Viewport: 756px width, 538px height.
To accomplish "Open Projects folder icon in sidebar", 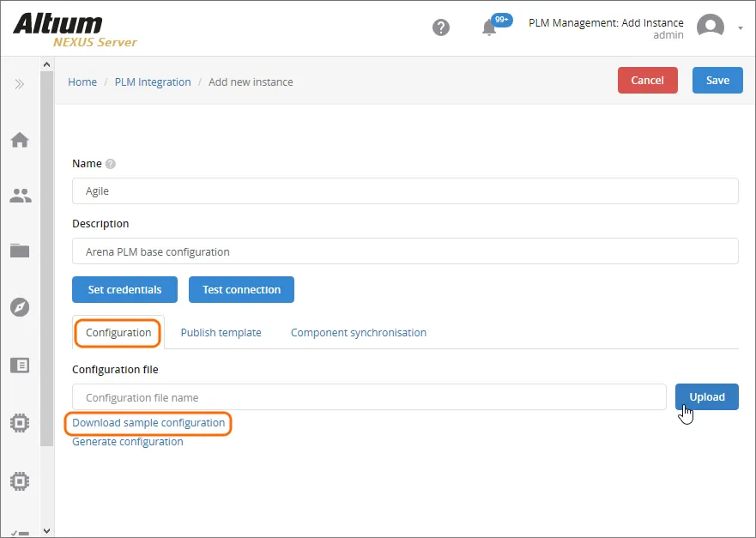I will pos(20,251).
